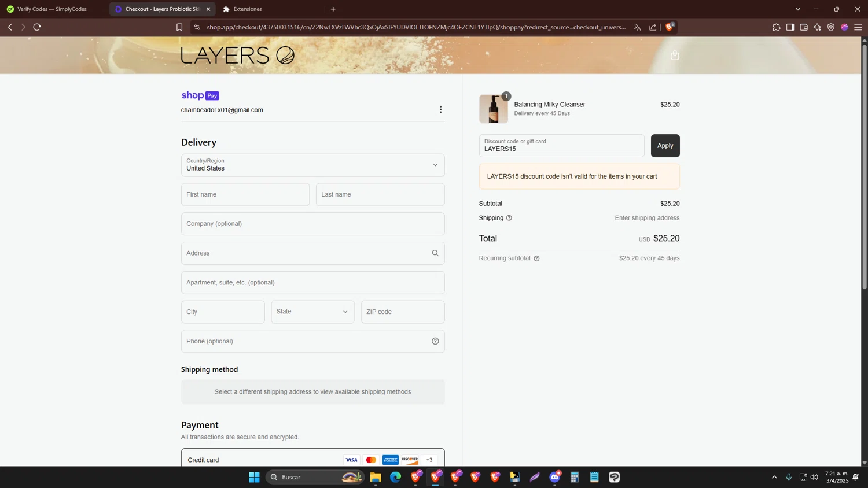Screen dimensions: 868x488
Task: Open the volume control in system tray
Action: pos(814,477)
